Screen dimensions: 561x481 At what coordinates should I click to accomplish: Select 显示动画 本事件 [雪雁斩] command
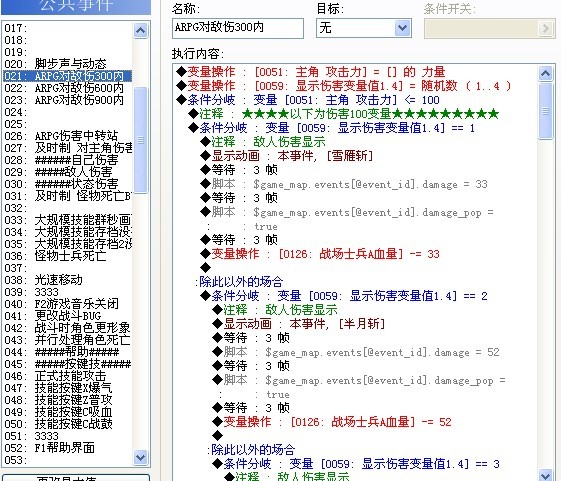point(287,156)
